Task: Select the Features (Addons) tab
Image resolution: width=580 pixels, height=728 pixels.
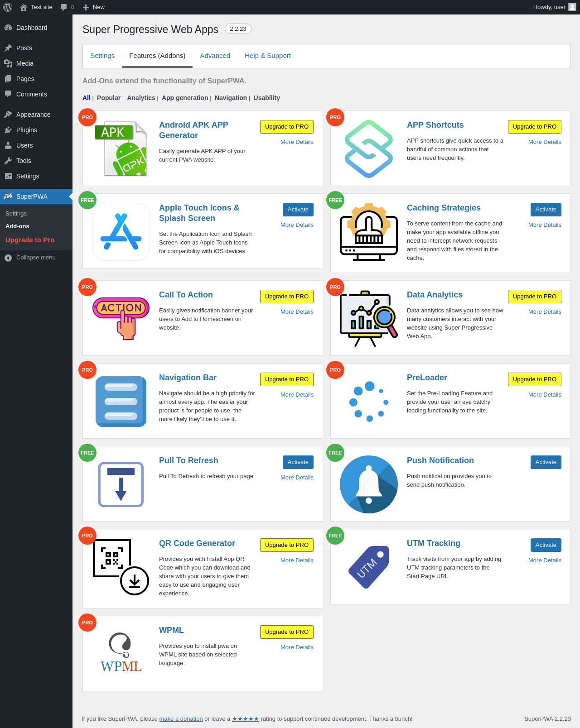Action: pos(157,56)
